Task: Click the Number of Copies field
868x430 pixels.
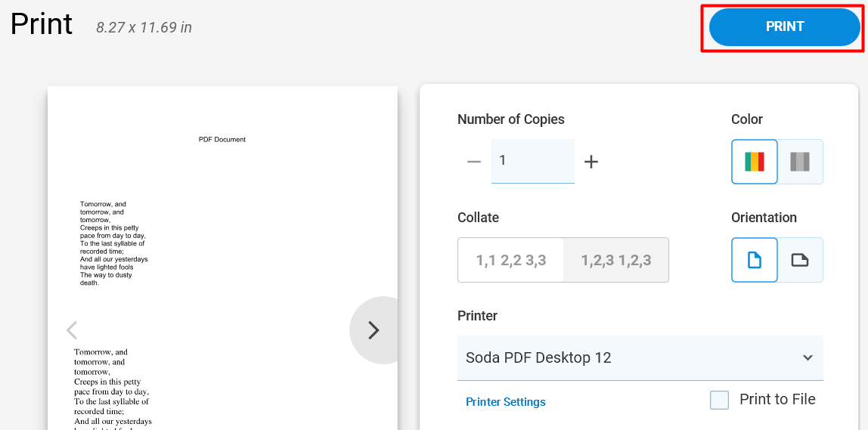Action: [532, 161]
